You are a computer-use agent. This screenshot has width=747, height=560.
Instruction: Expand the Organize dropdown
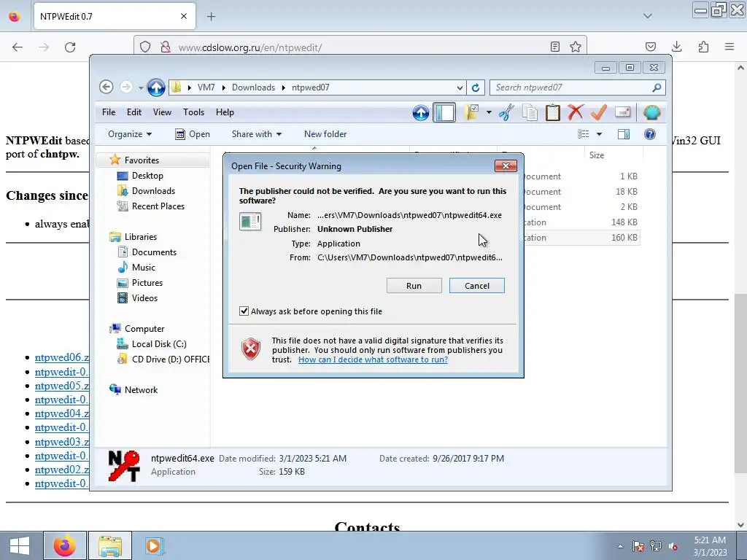[130, 134]
